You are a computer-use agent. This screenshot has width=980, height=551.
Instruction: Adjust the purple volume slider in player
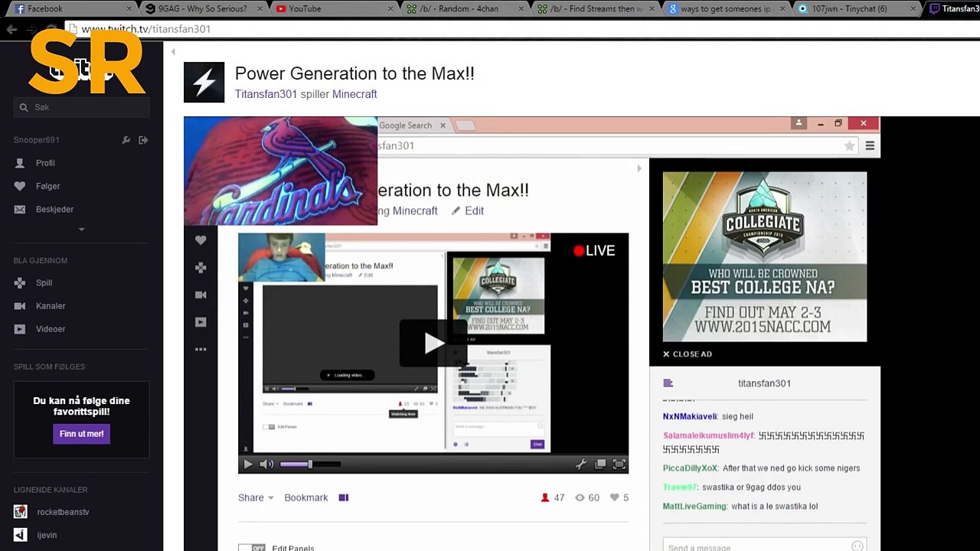tap(310, 464)
